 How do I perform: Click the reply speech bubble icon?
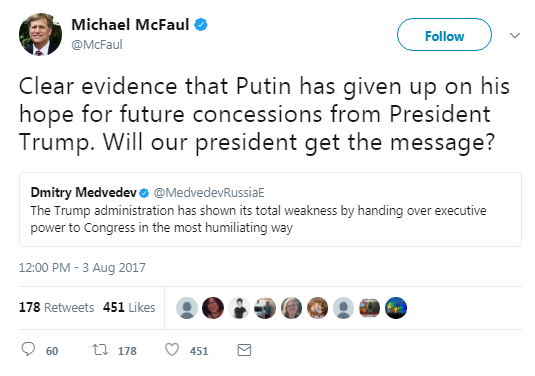tap(28, 349)
